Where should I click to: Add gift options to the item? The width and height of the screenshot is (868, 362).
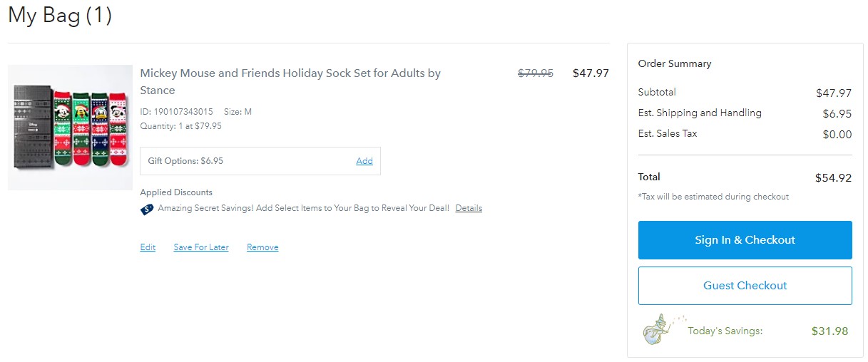364,161
